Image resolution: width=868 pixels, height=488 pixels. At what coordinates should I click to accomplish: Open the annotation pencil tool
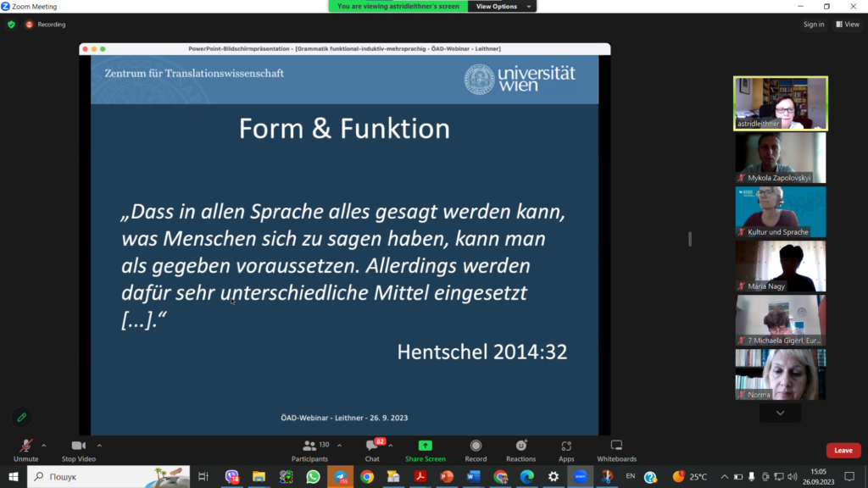(21, 418)
